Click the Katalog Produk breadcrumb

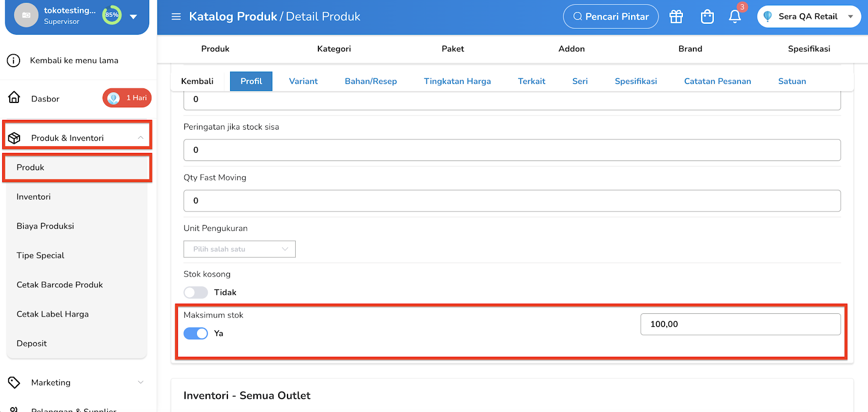[x=233, y=17]
